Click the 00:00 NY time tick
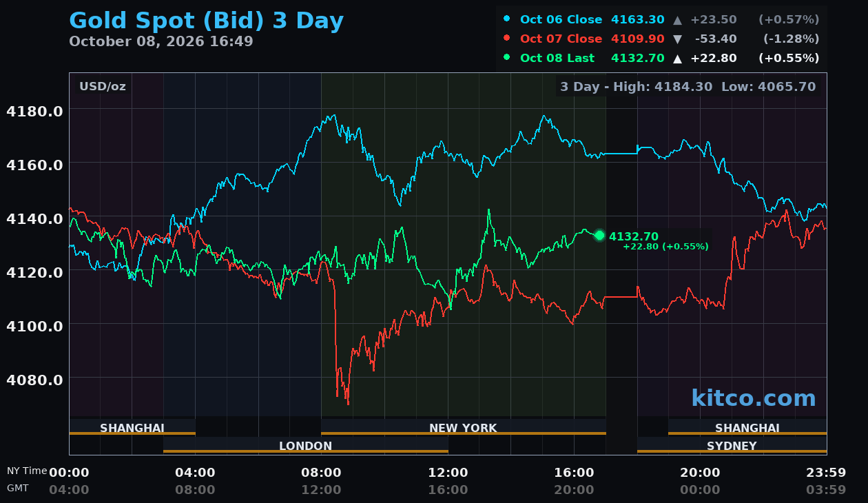868x503 pixels. (69, 473)
